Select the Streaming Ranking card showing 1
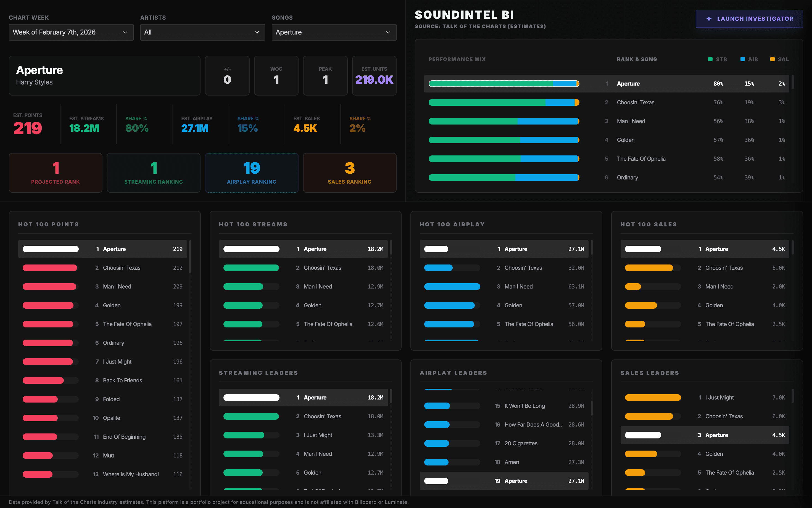The width and height of the screenshot is (812, 508). [x=153, y=173]
